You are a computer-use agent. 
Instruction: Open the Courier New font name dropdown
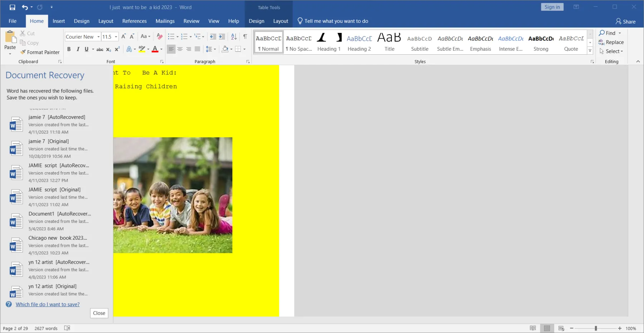coord(98,37)
